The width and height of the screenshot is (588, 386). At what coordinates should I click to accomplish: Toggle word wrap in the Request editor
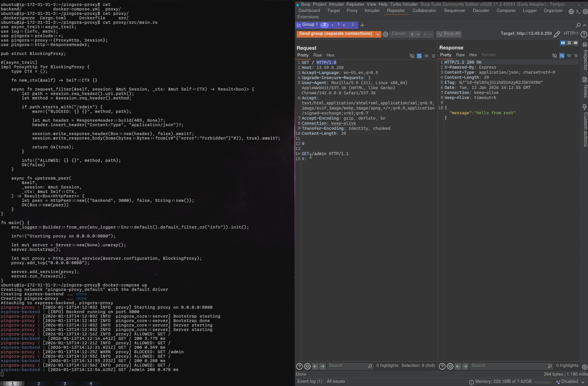(x=419, y=56)
